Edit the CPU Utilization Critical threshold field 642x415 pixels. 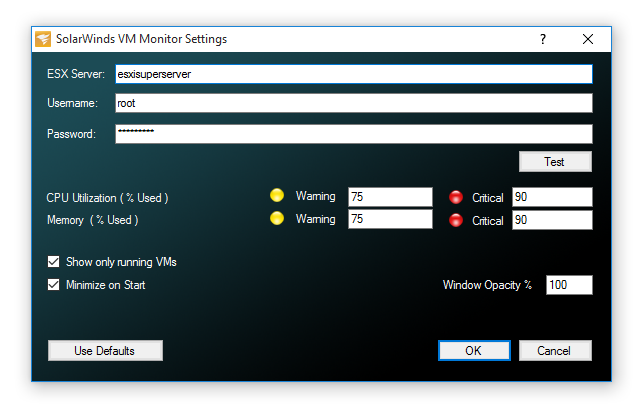pos(552,197)
